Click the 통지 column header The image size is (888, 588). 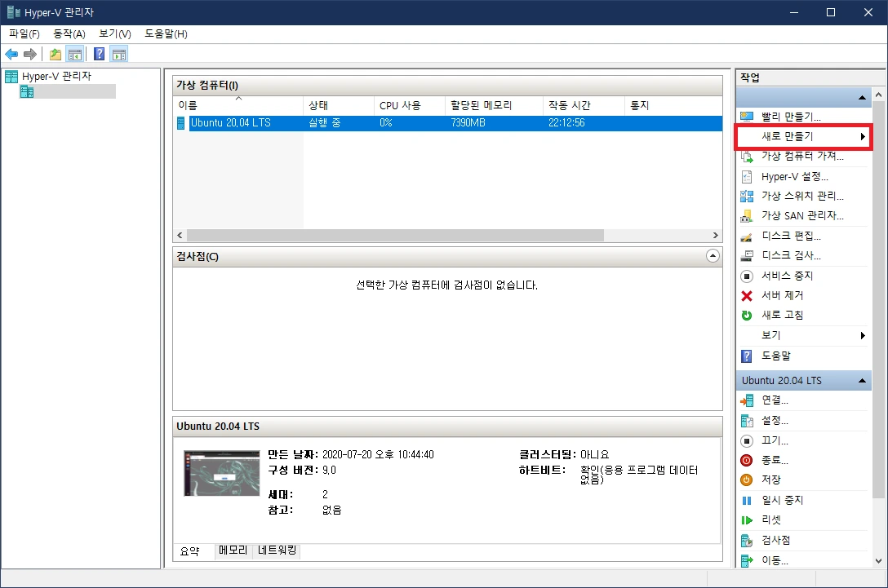coord(639,106)
